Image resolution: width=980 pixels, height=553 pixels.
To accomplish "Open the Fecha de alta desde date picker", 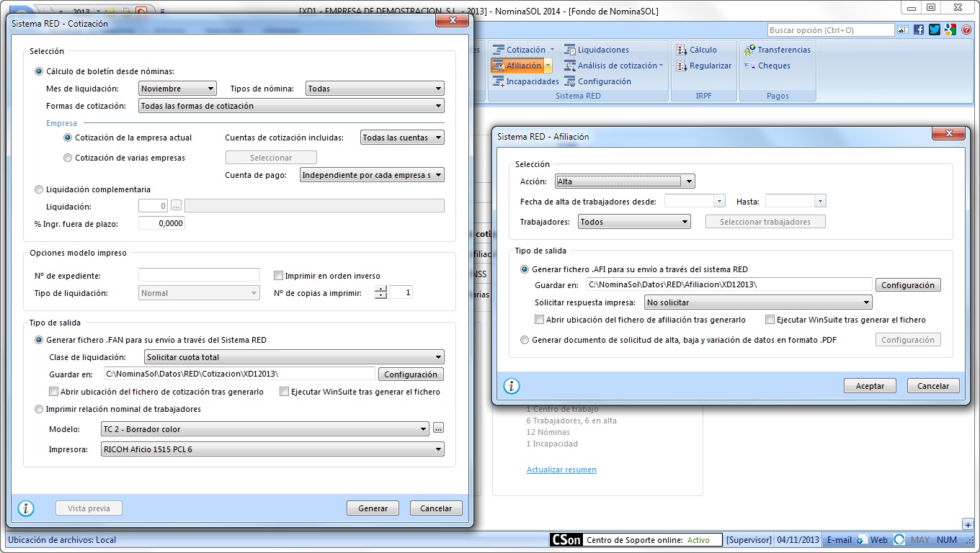I will pyautogui.click(x=719, y=202).
